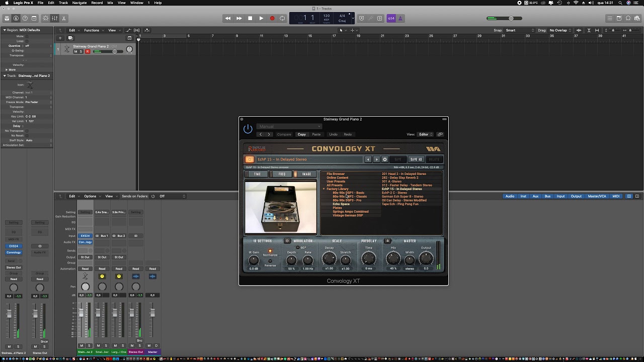Open Convology settings gear icon
Viewport: 644px width, 362px height.
click(x=385, y=159)
